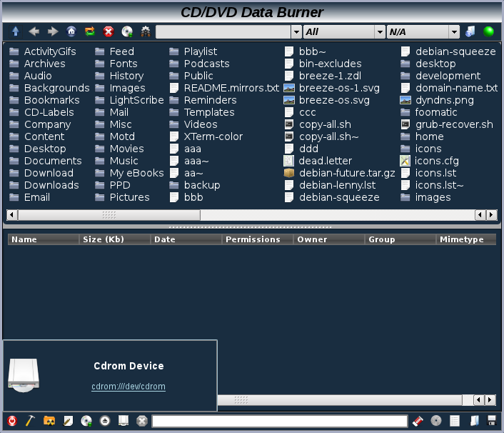Open the 'N/A' dropdown
This screenshot has width=504, height=433.
point(454,32)
